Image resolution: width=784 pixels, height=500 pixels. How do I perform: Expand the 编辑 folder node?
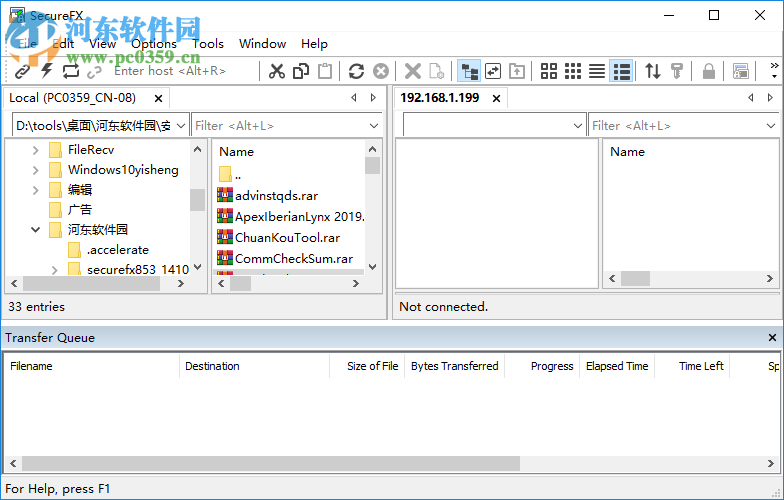pyautogui.click(x=36, y=190)
